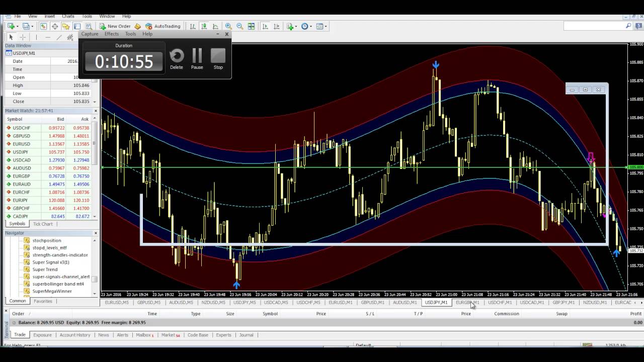Open the Mailbox tab
This screenshot has width=644, height=362.
point(145,335)
